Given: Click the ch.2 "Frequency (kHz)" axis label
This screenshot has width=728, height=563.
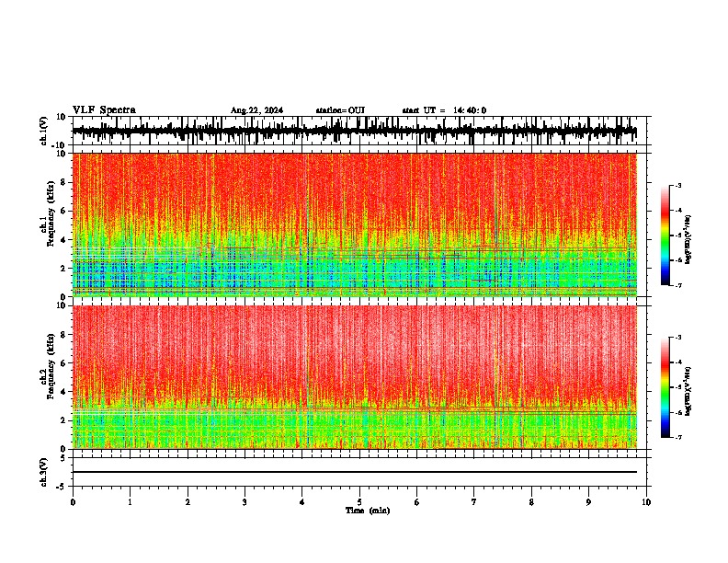Looking at the screenshot, I should [x=51, y=366].
